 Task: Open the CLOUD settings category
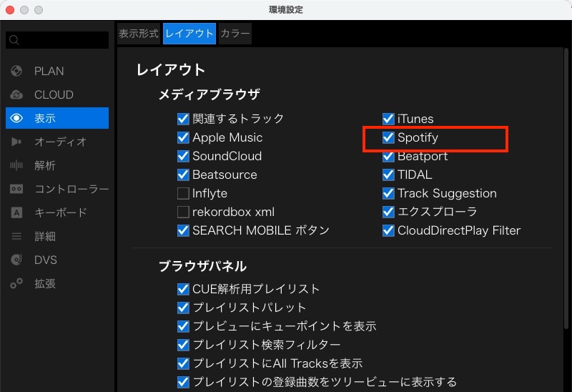[x=57, y=94]
